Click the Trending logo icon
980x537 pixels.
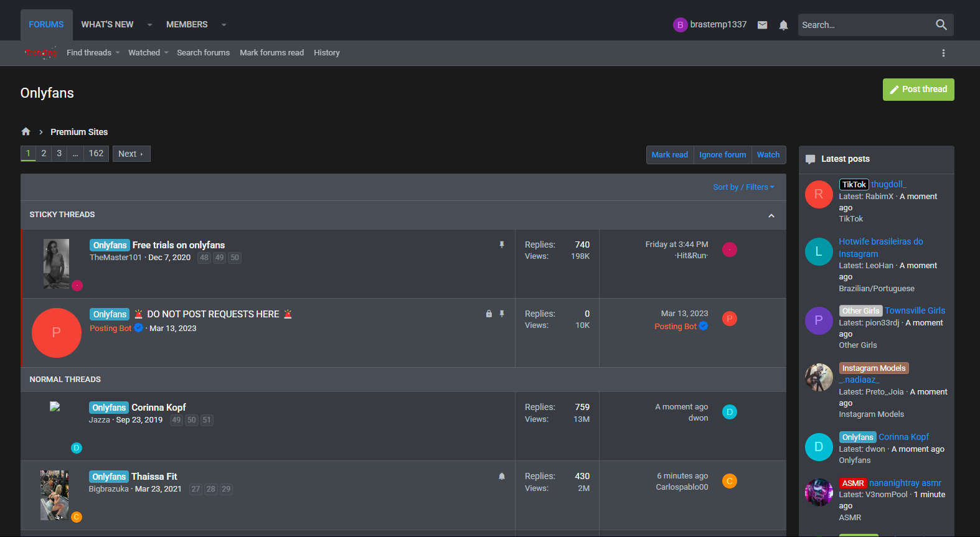click(x=40, y=53)
